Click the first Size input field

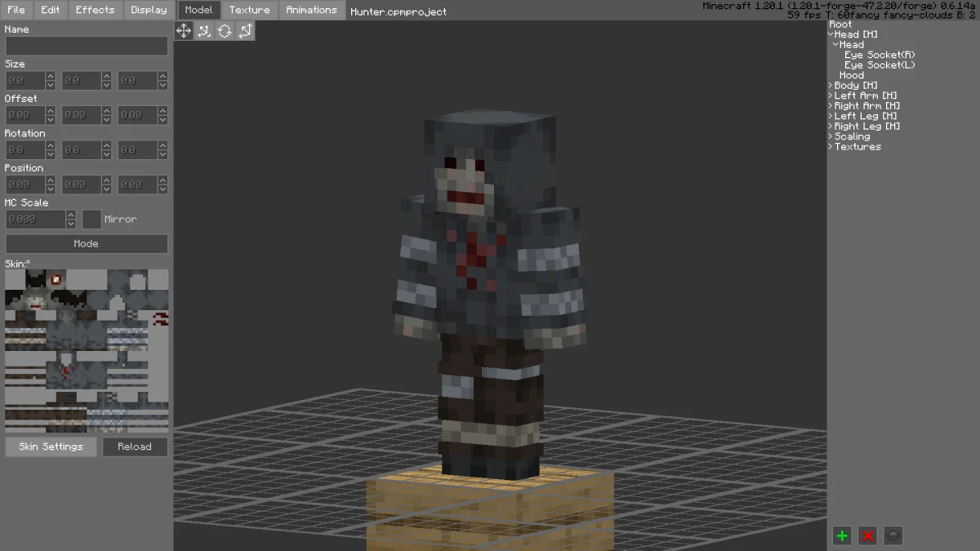tap(25, 81)
